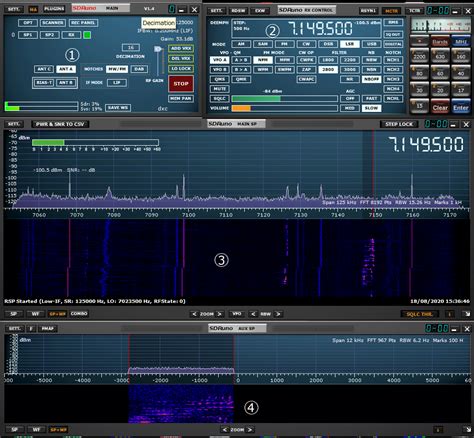Click the RSYN1 button in RX Control
474x438 pixels.
click(x=368, y=11)
